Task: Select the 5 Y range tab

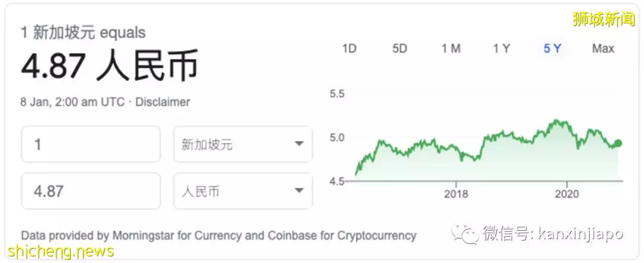Action: (552, 48)
